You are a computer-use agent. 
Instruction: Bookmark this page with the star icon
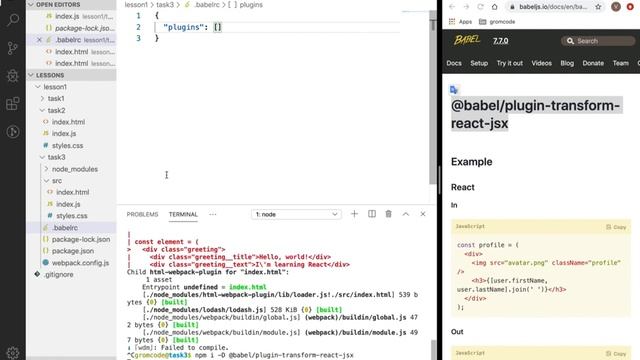tap(598, 7)
